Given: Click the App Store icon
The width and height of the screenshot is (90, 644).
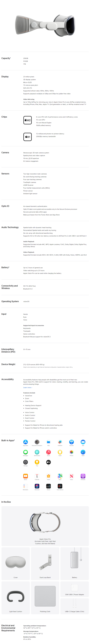Looking at the screenshot, I should pos(26,442).
